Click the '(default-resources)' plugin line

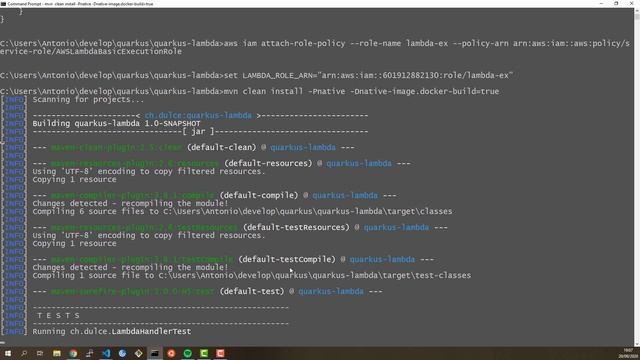pyautogui.click(x=221, y=163)
